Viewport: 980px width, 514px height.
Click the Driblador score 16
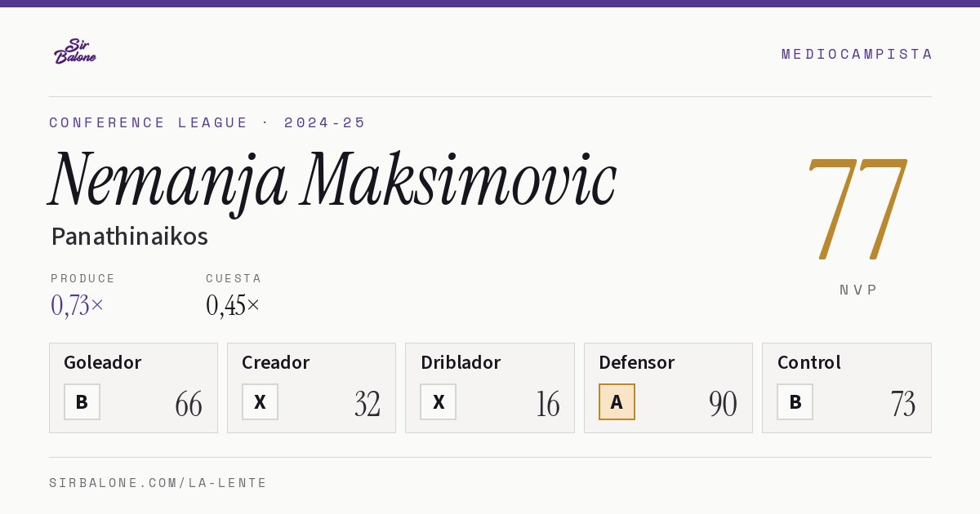click(548, 404)
